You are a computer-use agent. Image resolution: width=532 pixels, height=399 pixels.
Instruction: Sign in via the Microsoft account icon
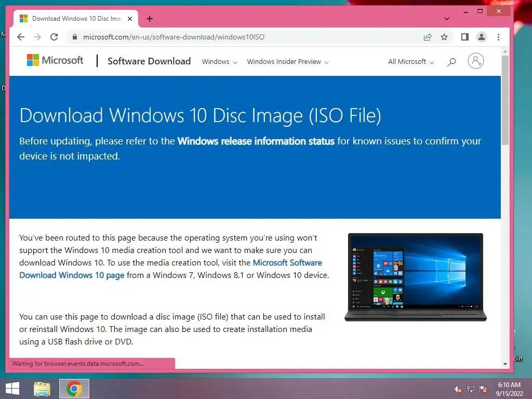point(476,61)
